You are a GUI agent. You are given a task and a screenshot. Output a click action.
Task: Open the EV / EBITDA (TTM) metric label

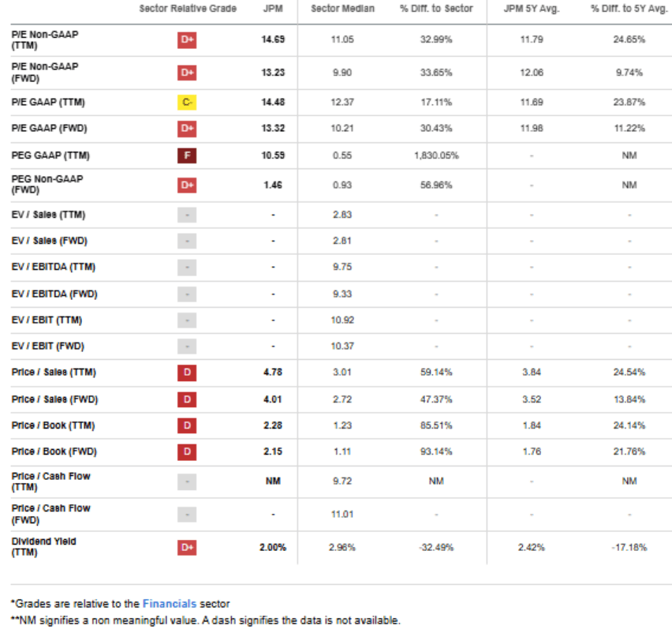click(x=53, y=267)
